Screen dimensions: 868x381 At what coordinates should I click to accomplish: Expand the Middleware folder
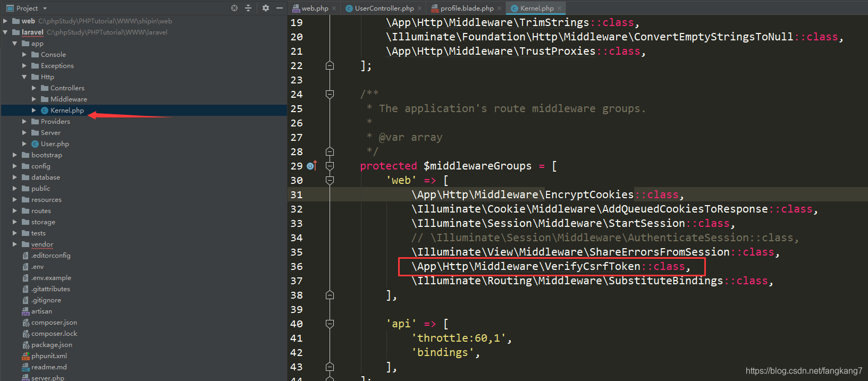click(34, 99)
